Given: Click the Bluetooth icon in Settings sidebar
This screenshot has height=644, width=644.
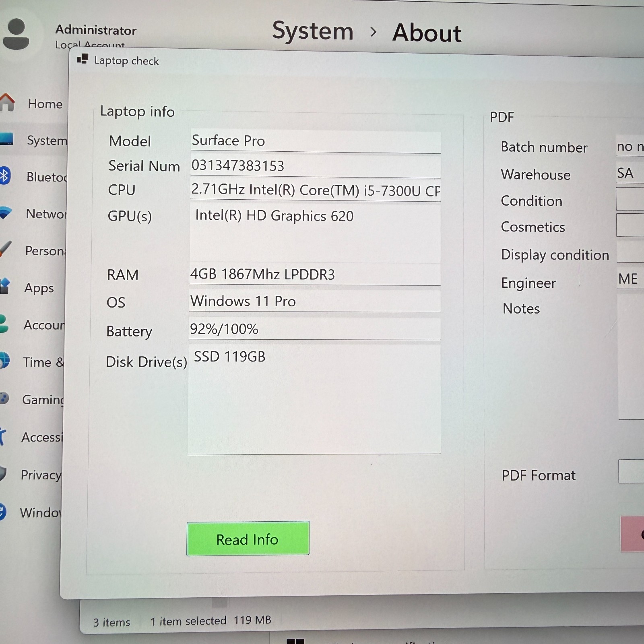Looking at the screenshot, I should pos(5,175).
